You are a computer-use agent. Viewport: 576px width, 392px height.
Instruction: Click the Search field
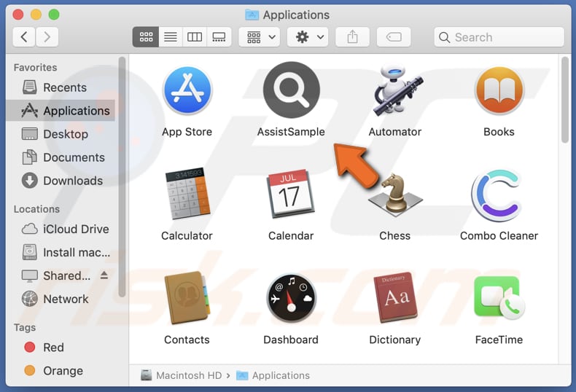tap(499, 36)
